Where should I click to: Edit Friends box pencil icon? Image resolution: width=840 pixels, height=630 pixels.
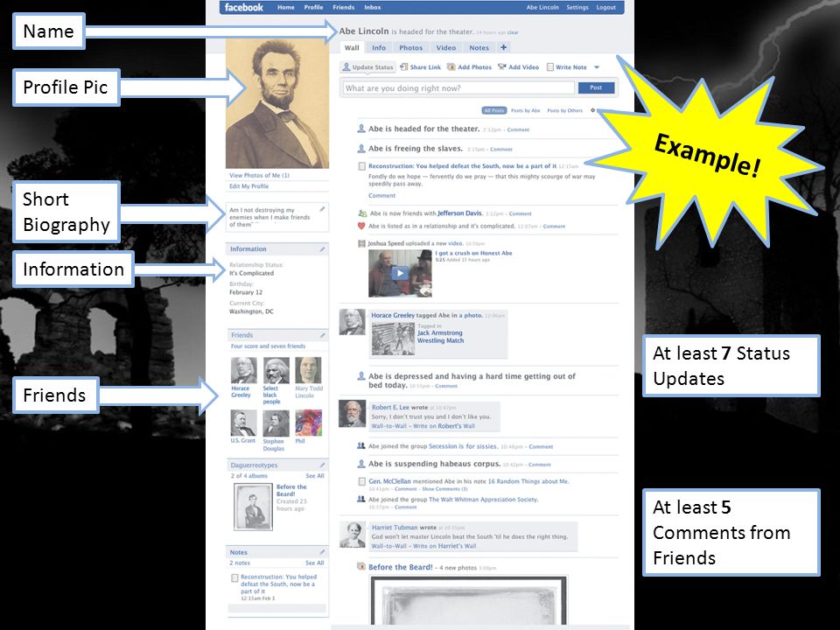[x=322, y=335]
